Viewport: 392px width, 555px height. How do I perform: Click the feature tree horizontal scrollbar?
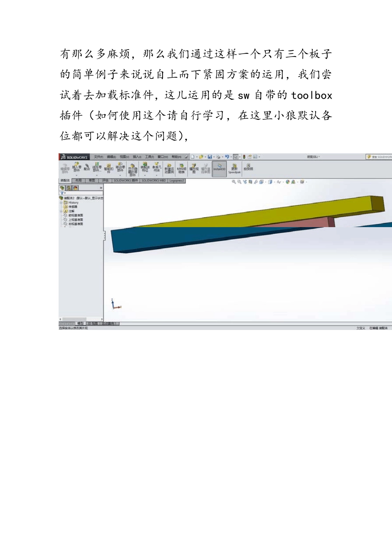[x=81, y=319]
